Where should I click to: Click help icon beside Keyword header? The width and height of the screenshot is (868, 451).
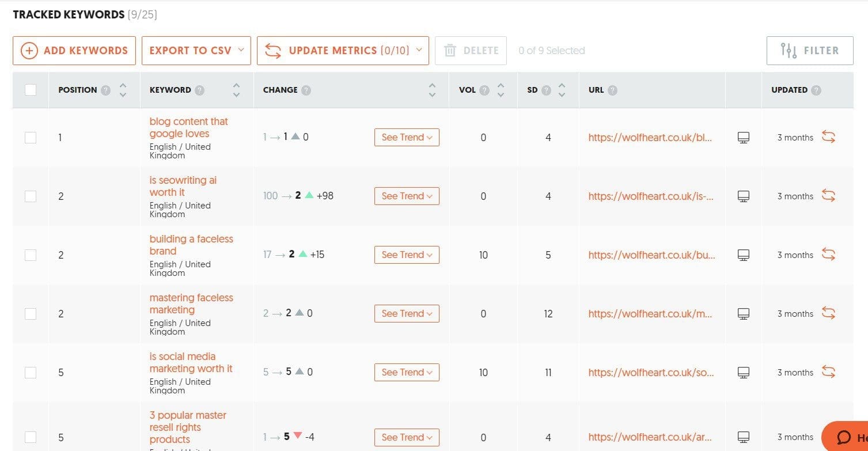pyautogui.click(x=199, y=90)
